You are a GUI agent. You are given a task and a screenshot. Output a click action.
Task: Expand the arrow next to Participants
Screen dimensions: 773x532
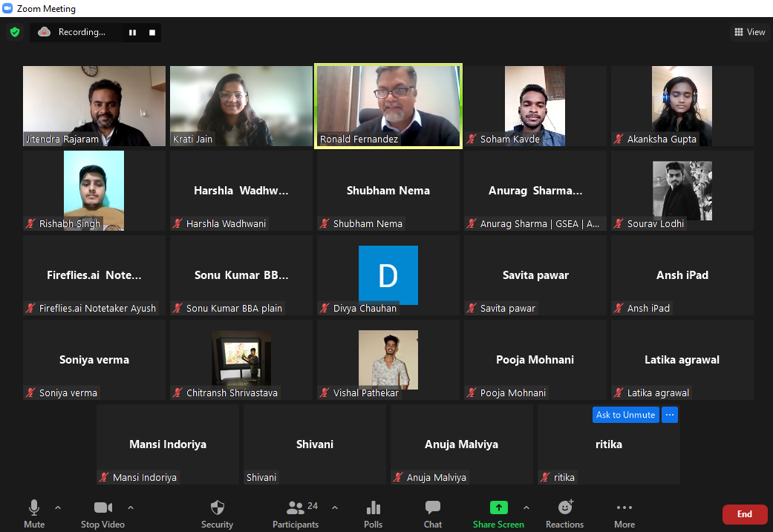tap(334, 508)
